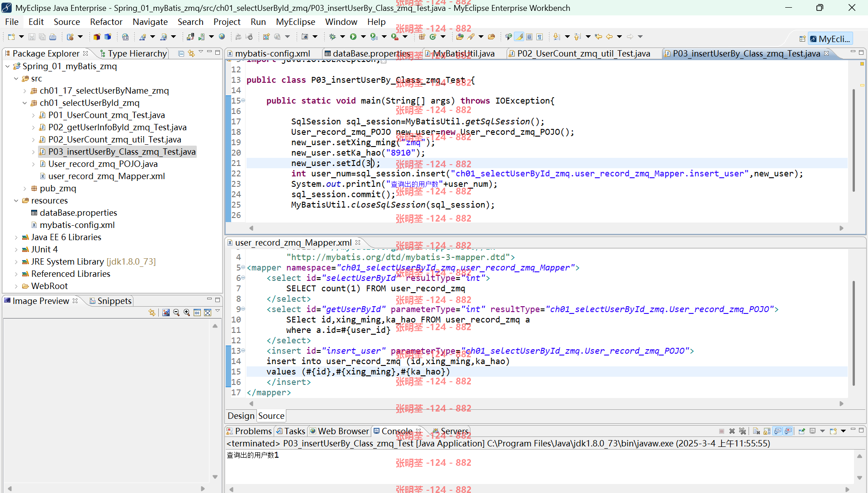Toggle Block Selection Mode button
The image size is (868, 493).
[529, 37]
